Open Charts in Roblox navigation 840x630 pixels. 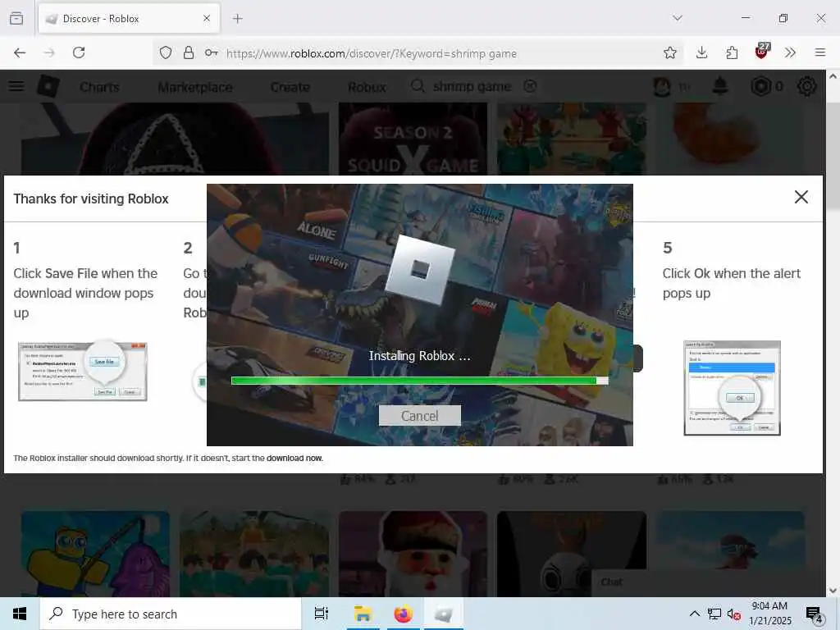[99, 87]
